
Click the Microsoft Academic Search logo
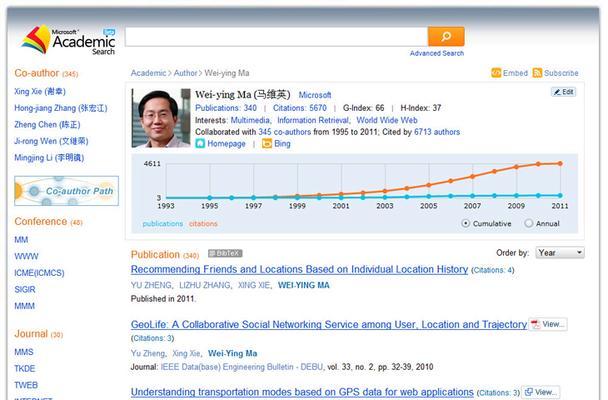click(x=69, y=40)
